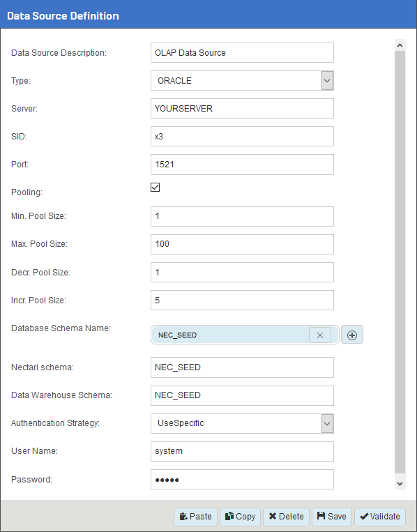Remove the NEC_SEED schema tag
The height and width of the screenshot is (532, 417).
319,335
